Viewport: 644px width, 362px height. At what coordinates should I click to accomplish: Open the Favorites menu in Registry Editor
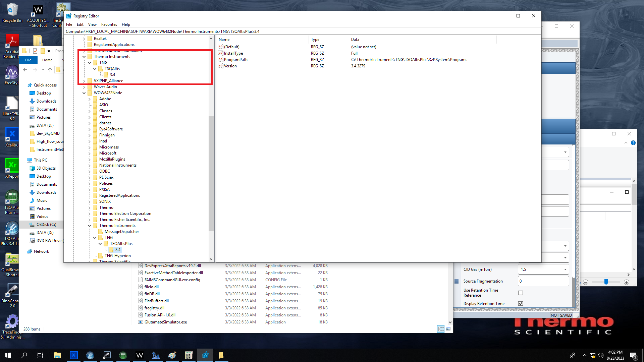109,24
